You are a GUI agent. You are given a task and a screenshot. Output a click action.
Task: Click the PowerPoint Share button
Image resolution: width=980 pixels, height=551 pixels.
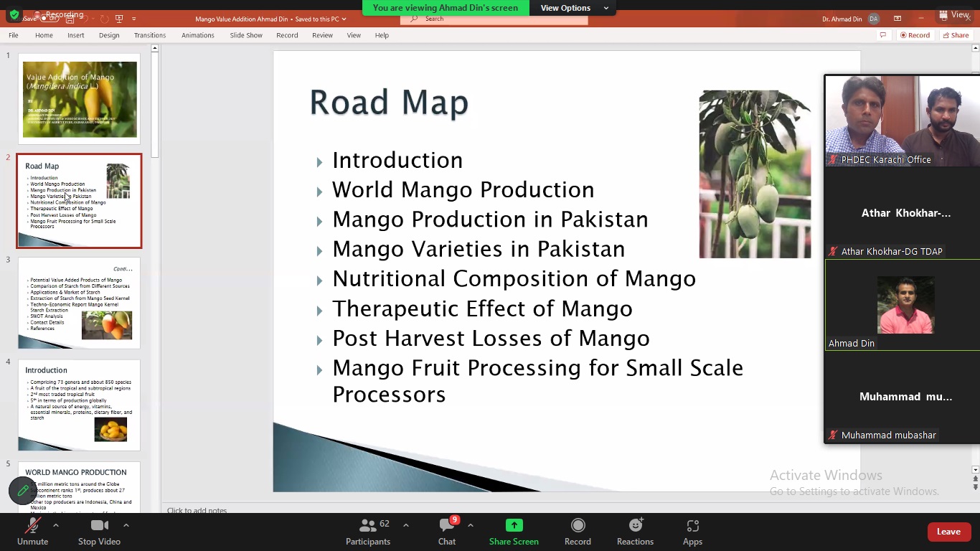click(x=956, y=35)
